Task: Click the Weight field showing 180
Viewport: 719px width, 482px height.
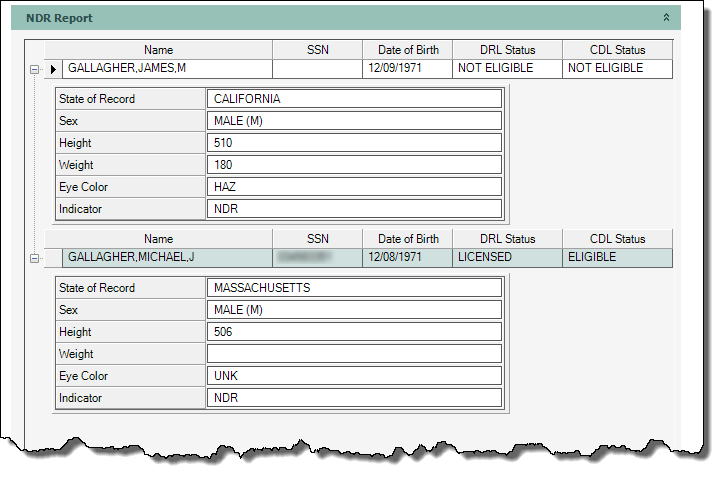Action: click(x=354, y=165)
